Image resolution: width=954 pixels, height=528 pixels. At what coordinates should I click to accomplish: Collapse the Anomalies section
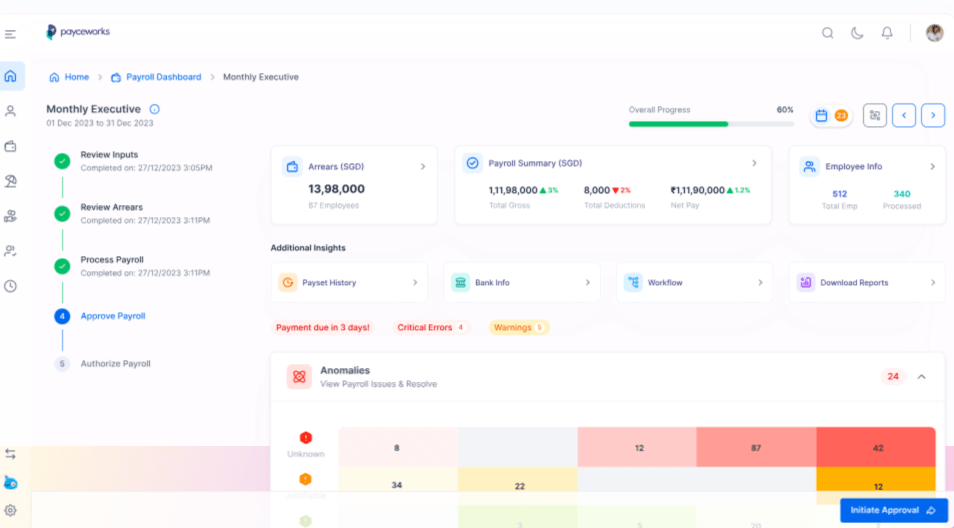coord(921,377)
